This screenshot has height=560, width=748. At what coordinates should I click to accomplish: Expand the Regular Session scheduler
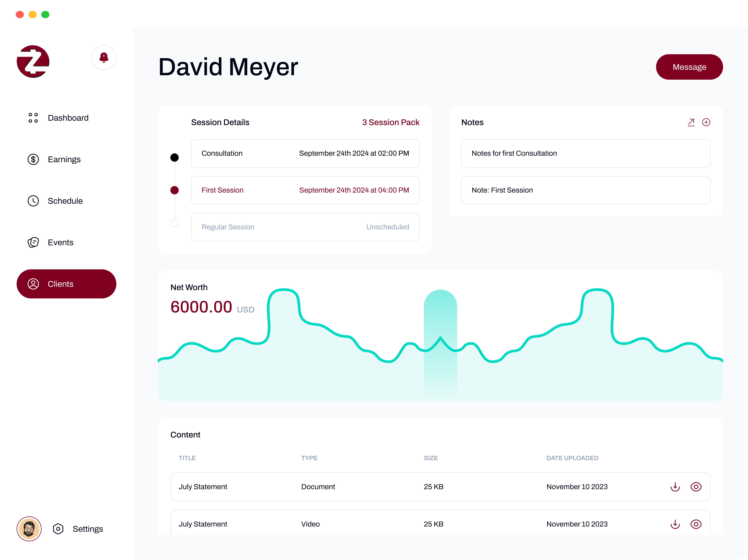pyautogui.click(x=305, y=226)
